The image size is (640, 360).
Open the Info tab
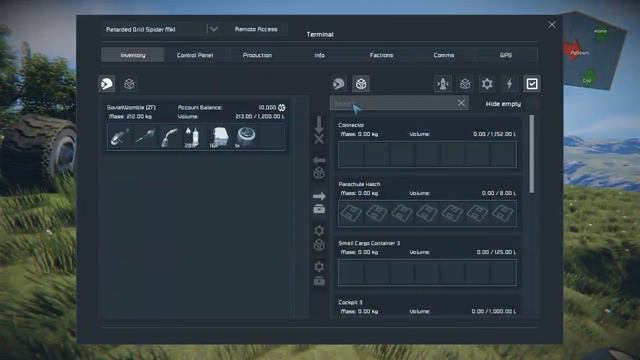319,55
